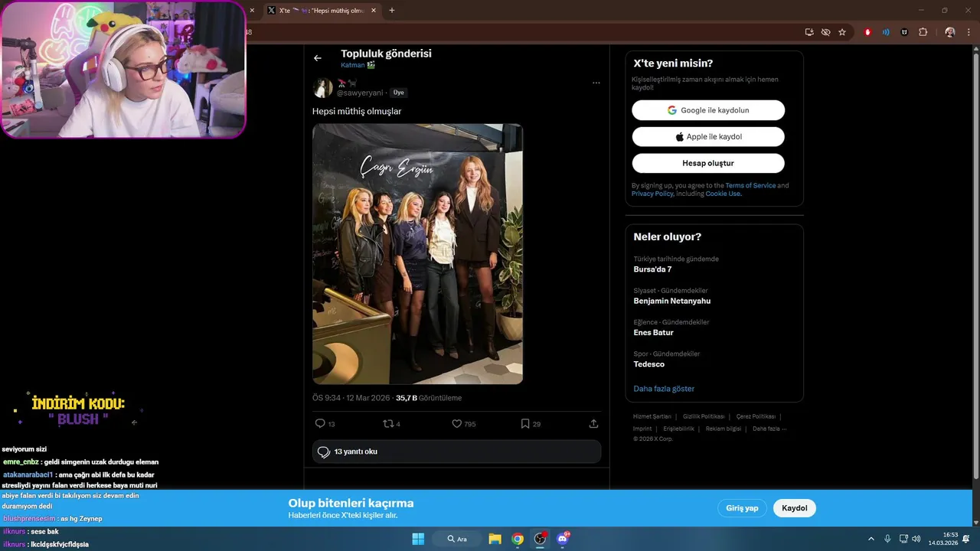The height and width of the screenshot is (551, 980).
Task: Click Apple ile kaydol button
Action: coord(708,137)
